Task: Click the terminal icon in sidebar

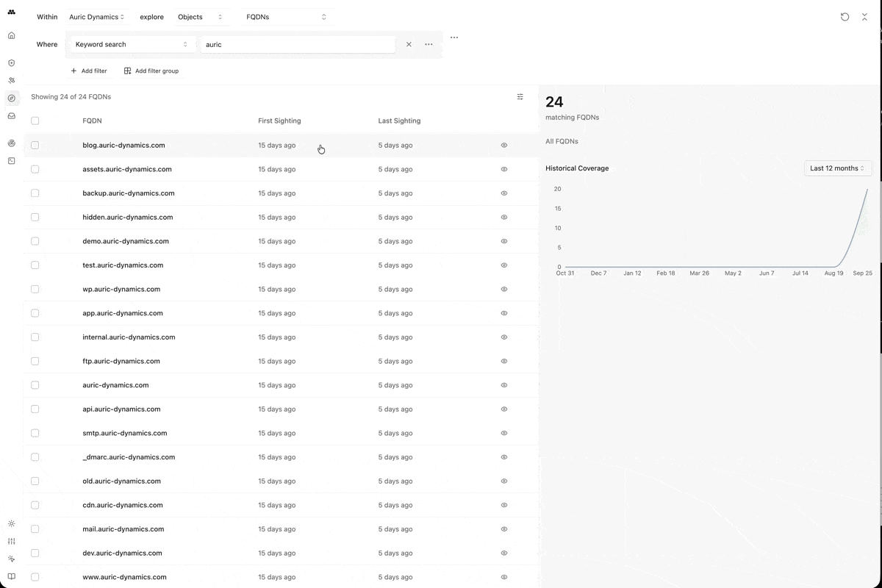Action: pyautogui.click(x=11, y=160)
